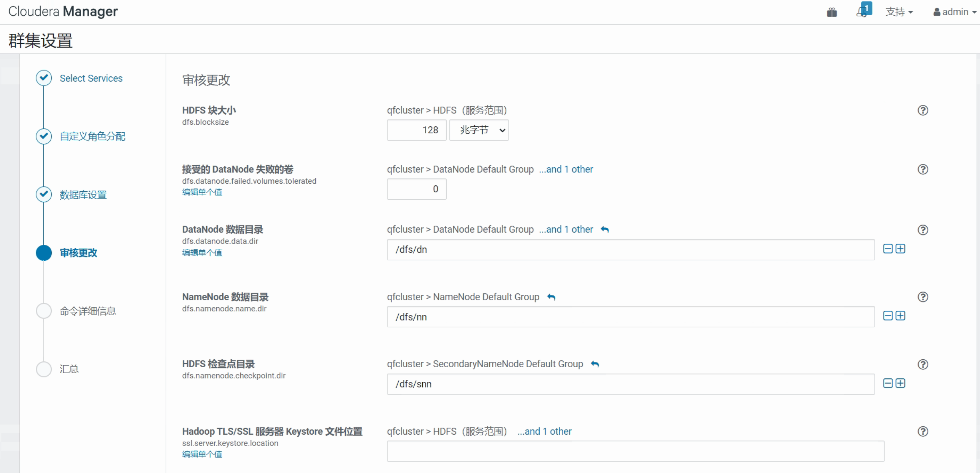Click 编辑单个值 under DataNode data dir
The height and width of the screenshot is (473, 980).
click(202, 253)
